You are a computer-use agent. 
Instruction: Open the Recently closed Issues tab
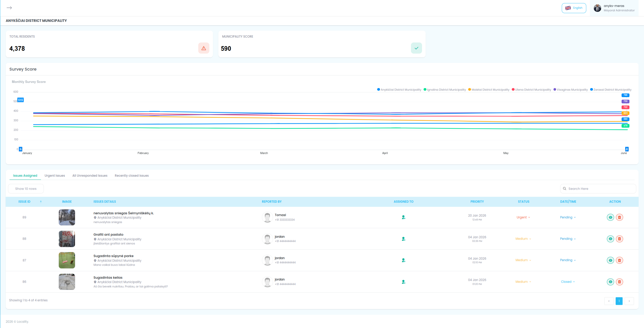tap(132, 175)
